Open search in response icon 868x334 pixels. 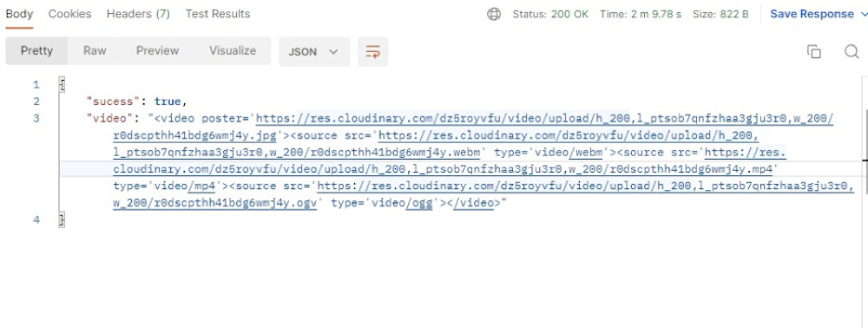pyautogui.click(x=852, y=51)
